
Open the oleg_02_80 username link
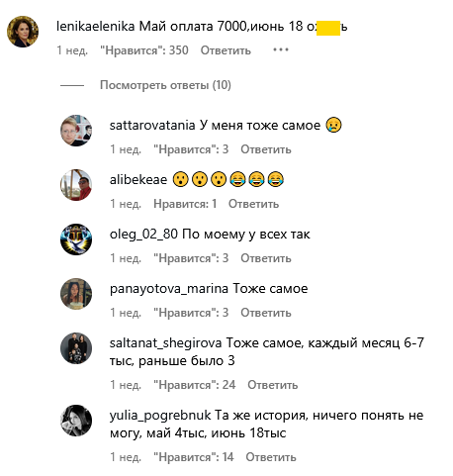click(143, 235)
